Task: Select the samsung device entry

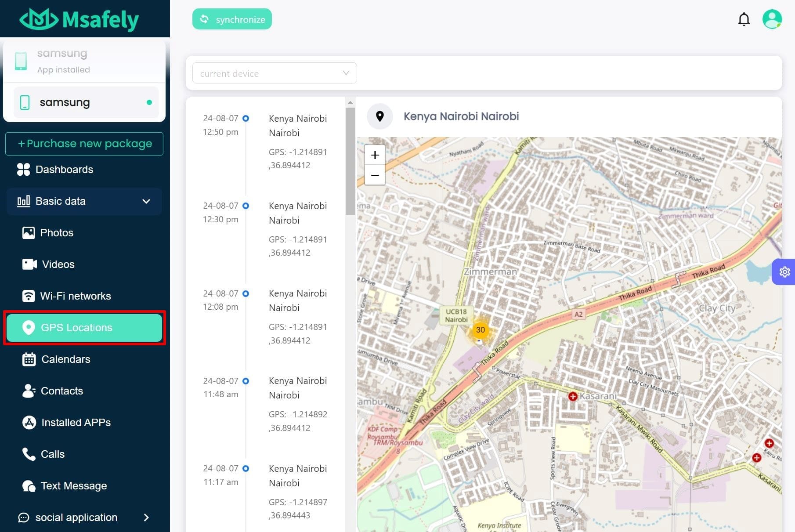Action: click(85, 102)
